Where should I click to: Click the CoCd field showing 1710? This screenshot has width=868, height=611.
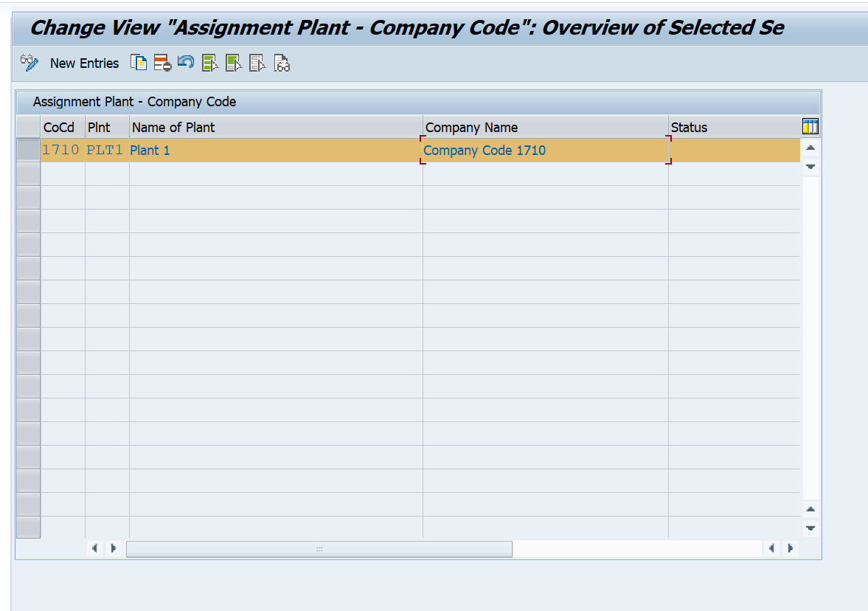click(x=63, y=150)
